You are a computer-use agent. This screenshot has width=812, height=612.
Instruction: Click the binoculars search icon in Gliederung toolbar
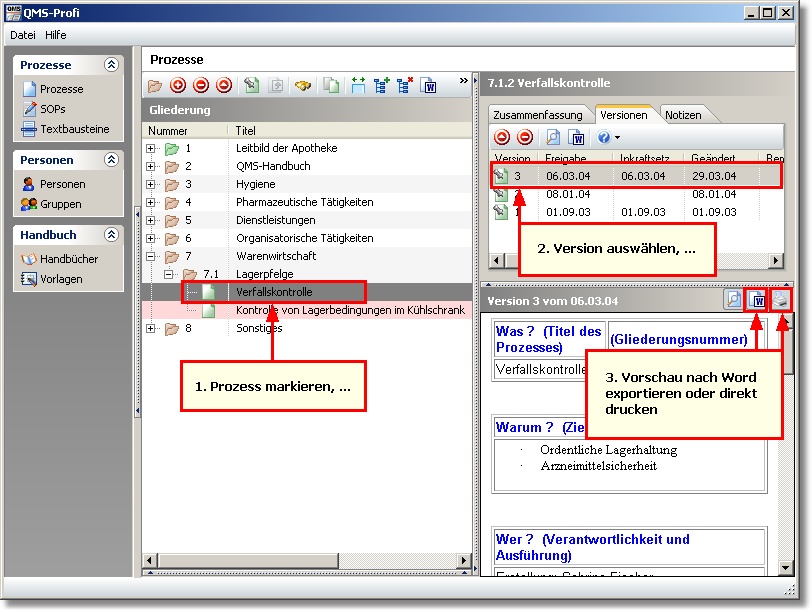302,87
